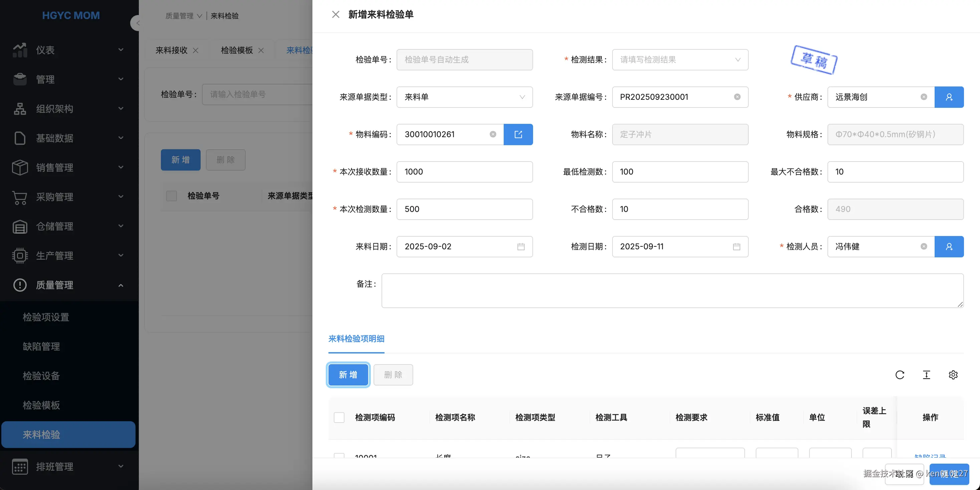Open the material code lookup icon
Screen dimensions: 980x490
518,134
